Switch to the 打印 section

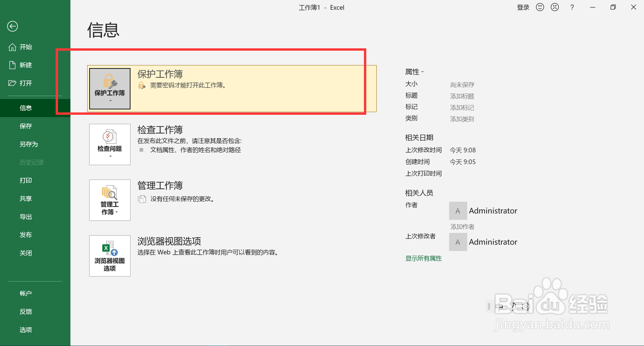25,180
